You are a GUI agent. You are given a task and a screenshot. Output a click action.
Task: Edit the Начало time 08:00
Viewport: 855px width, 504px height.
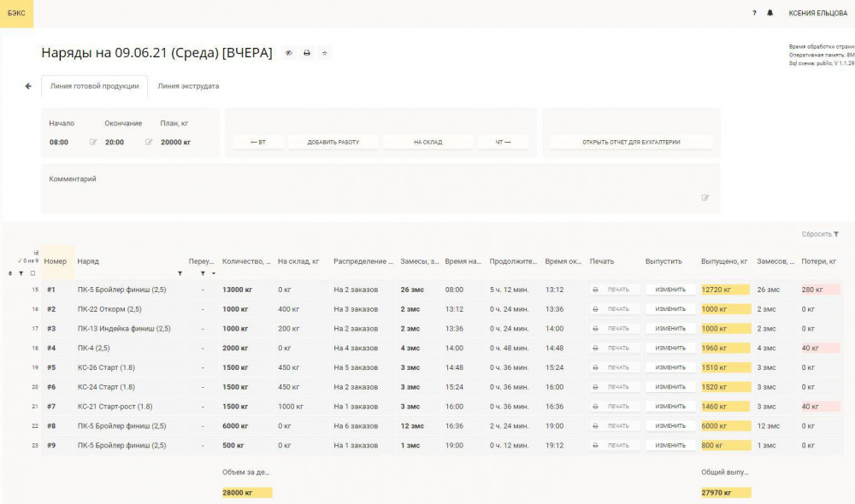pos(93,142)
